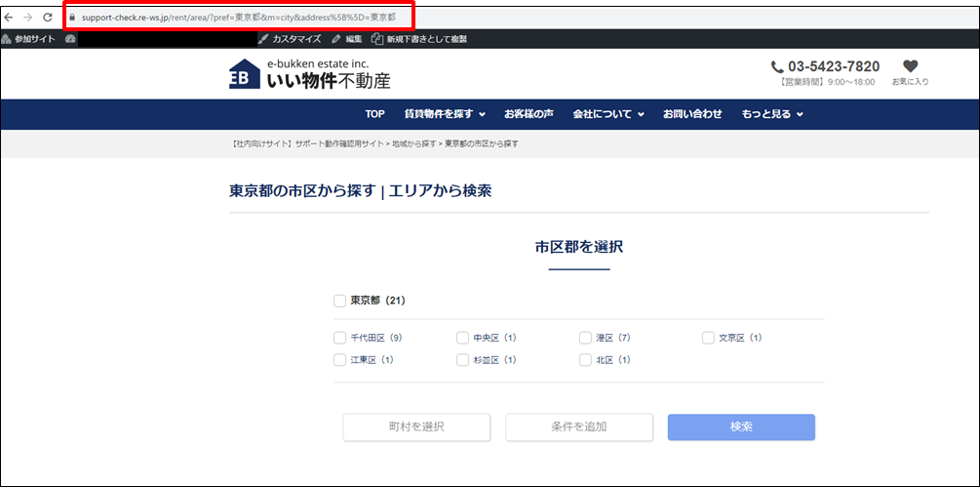Tick the 港区 (7) checkbox
The height and width of the screenshot is (487, 980).
586,338
